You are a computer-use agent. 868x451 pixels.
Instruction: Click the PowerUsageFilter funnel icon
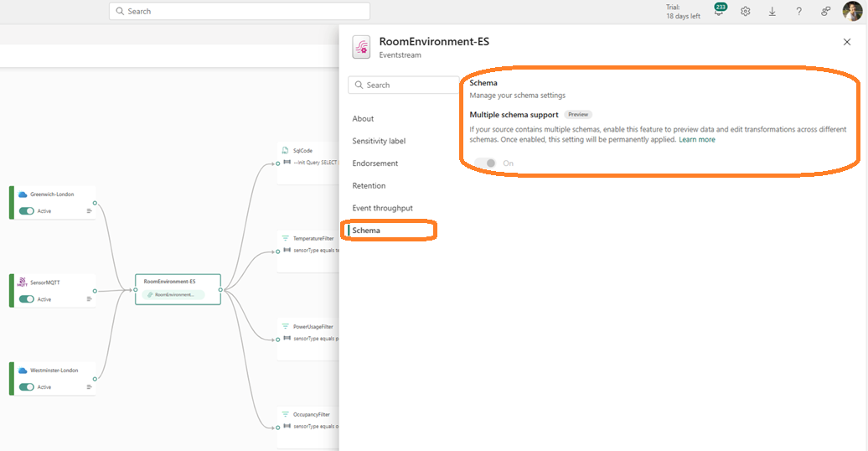[285, 326]
